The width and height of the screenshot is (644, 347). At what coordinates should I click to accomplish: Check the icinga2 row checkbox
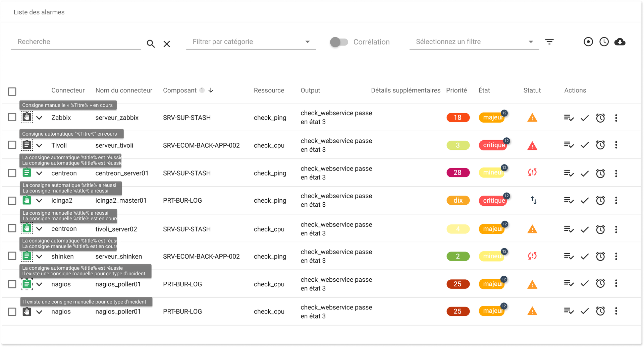point(12,201)
